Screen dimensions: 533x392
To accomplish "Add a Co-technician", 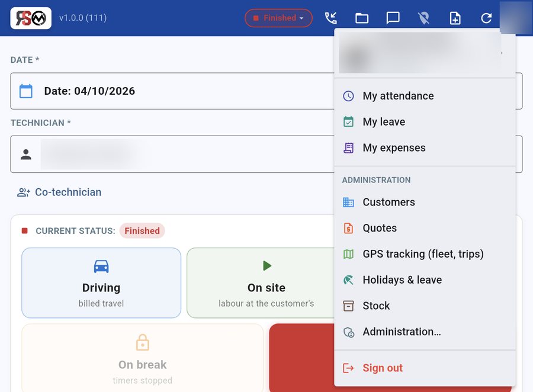I will (x=59, y=192).
